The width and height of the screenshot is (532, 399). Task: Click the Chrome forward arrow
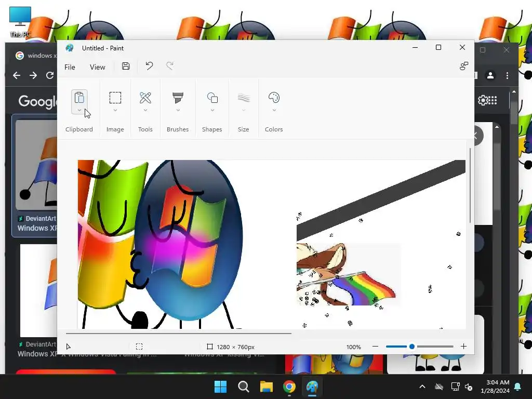point(33,75)
